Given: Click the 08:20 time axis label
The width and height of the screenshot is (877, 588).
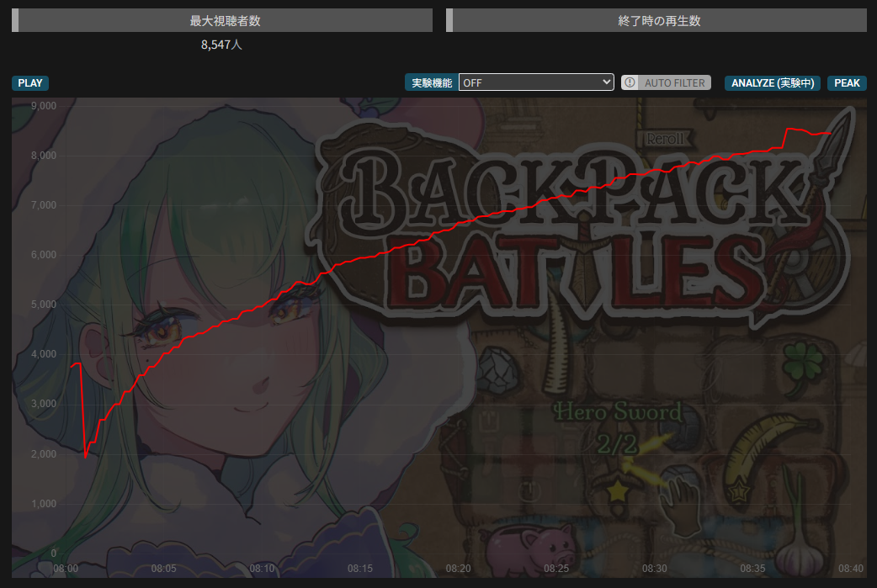Looking at the screenshot, I should coord(458,569).
